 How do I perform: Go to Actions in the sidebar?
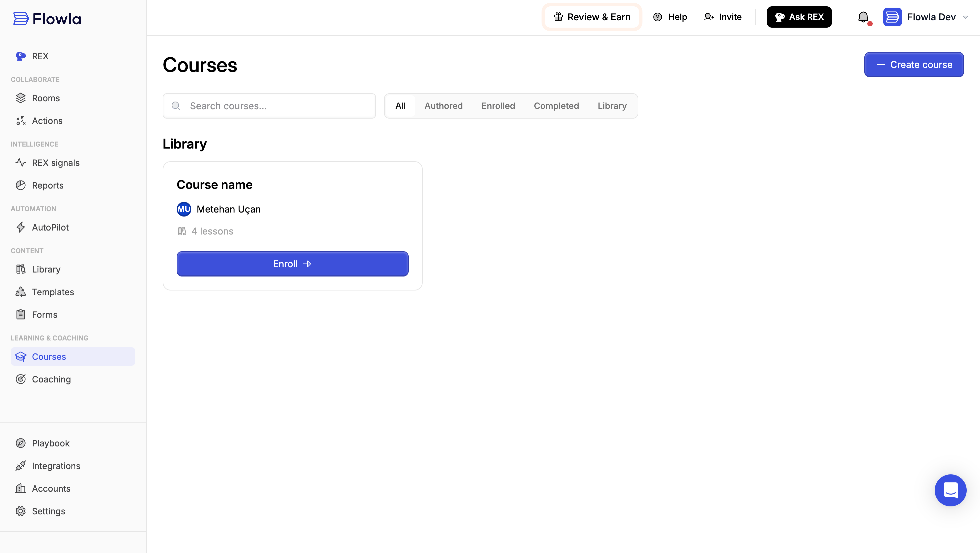click(x=73, y=121)
